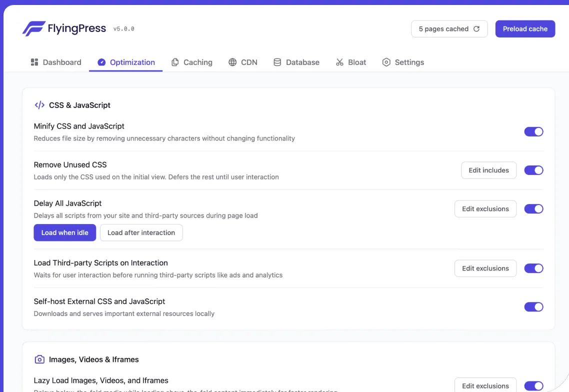Open the Optimization tab

[126, 62]
